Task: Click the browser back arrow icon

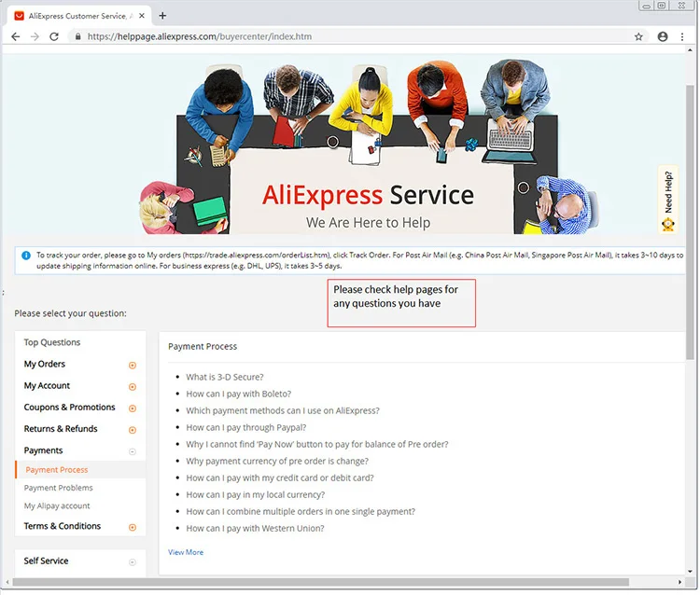Action: click(16, 36)
